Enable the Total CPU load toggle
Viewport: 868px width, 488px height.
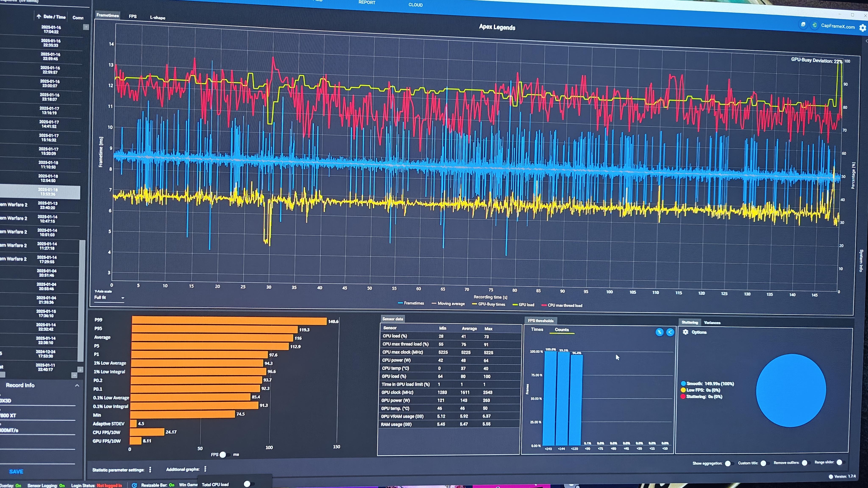[248, 484]
